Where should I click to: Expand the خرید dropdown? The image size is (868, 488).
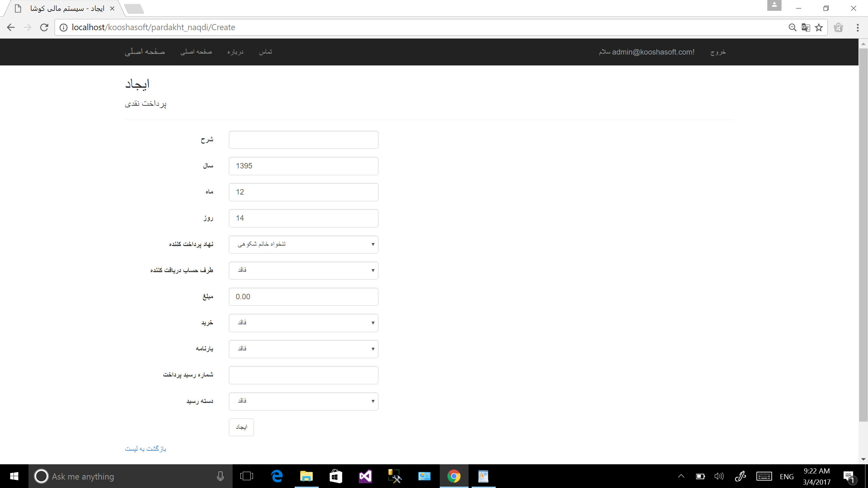(x=303, y=323)
